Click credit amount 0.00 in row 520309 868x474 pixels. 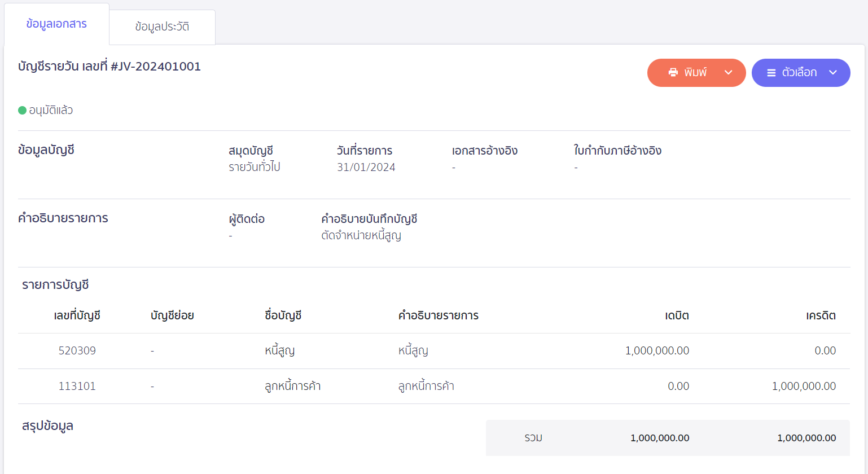click(825, 350)
